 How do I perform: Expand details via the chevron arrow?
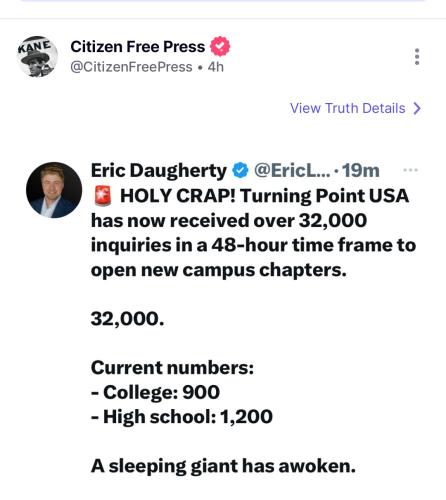pos(417,108)
